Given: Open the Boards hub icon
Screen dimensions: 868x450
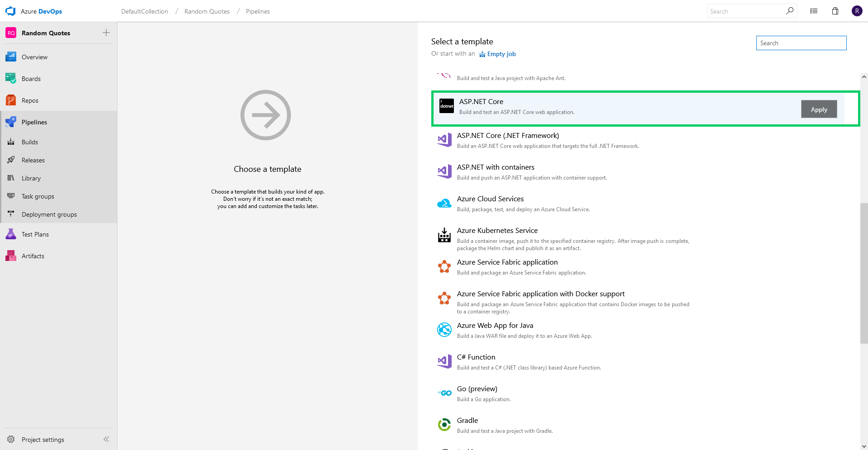Looking at the screenshot, I should (x=11, y=79).
